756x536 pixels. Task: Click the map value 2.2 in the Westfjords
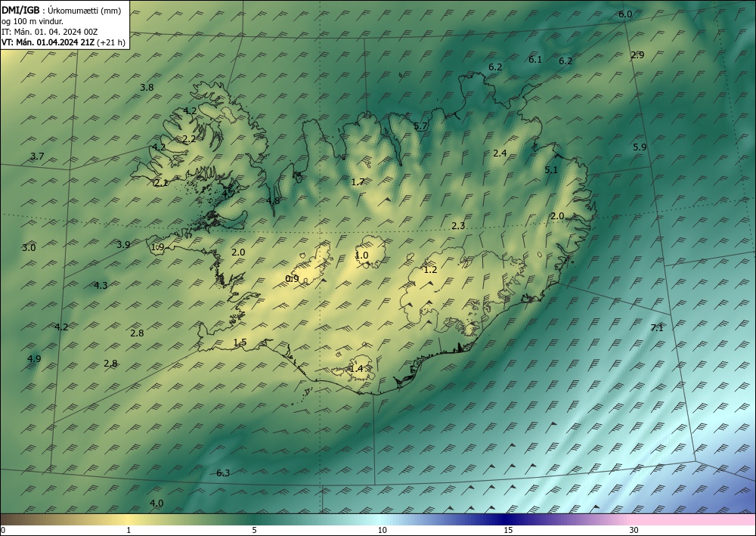click(x=190, y=139)
